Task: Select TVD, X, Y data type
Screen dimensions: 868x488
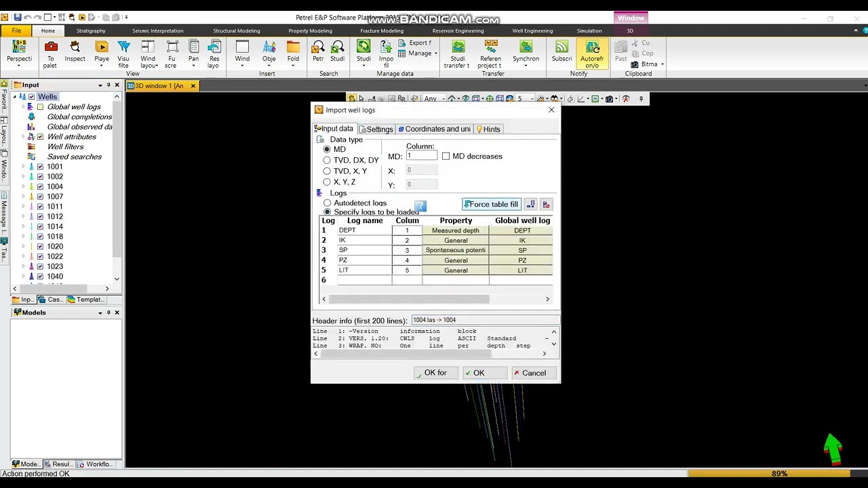Action: point(327,171)
